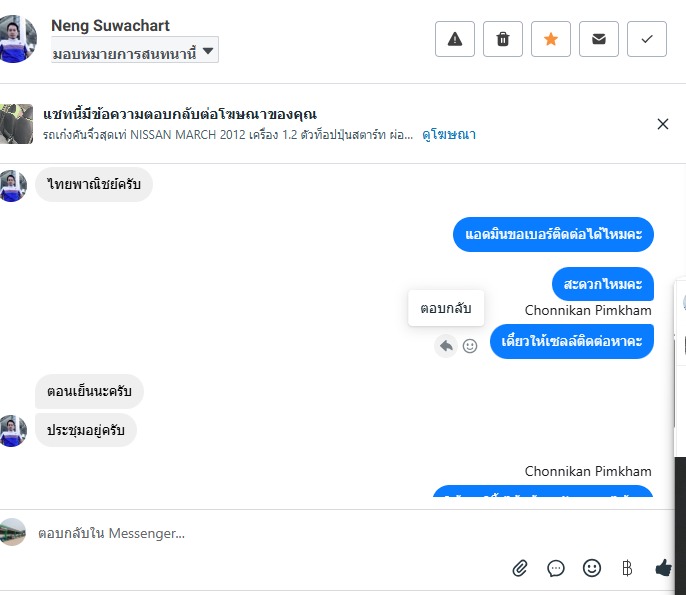Send a thumbs up like
Image resolution: width=686 pixels, height=595 pixels.
tap(662, 568)
